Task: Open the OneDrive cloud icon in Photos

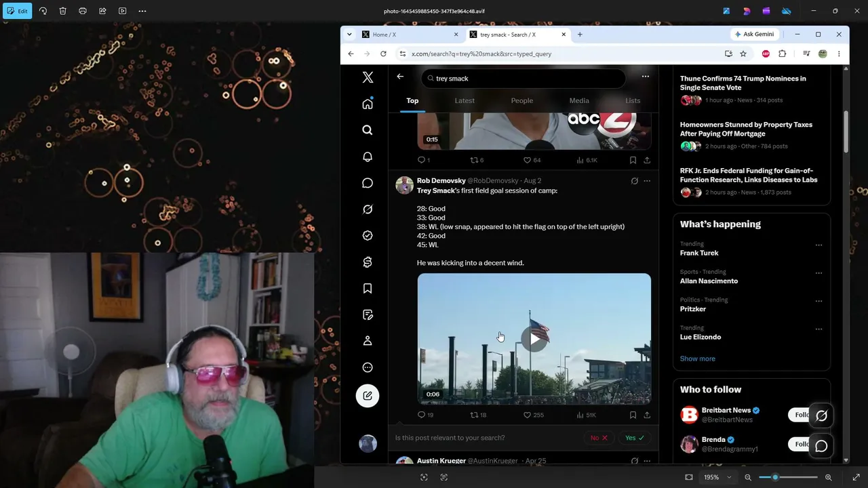Action: coord(786,11)
